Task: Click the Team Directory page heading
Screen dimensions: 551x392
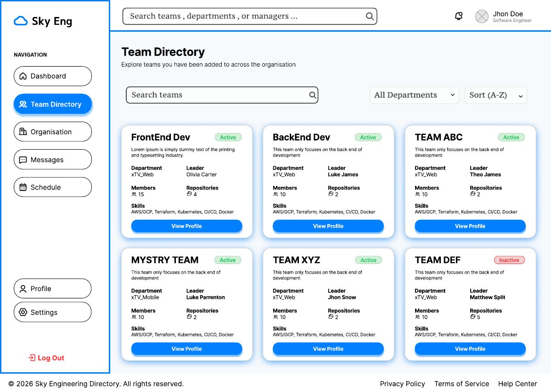Action: point(163,52)
